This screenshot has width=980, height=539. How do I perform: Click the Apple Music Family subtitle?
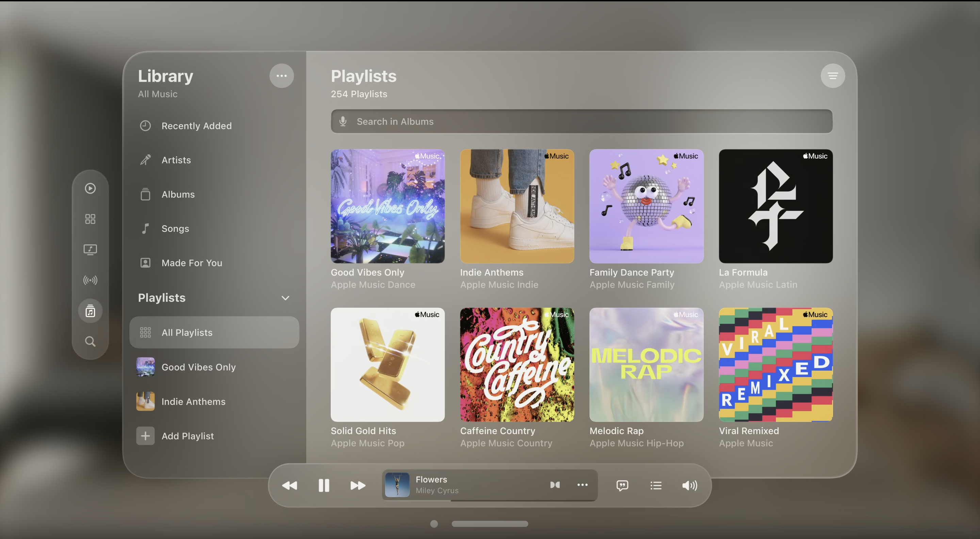point(632,284)
